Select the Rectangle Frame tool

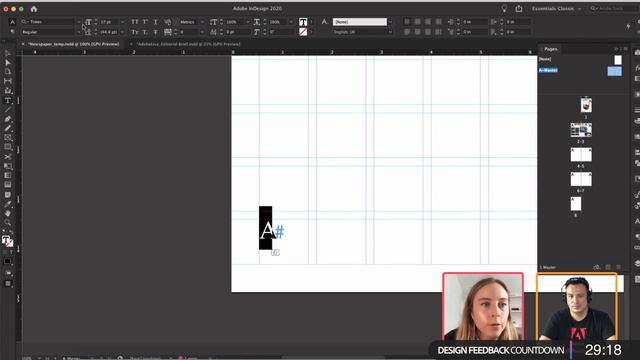pos(8,138)
